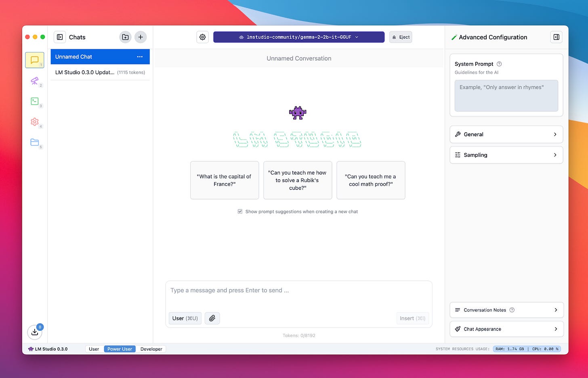The image size is (588, 378).
Task: Click the Advanced Configuration heading
Action: click(x=493, y=37)
